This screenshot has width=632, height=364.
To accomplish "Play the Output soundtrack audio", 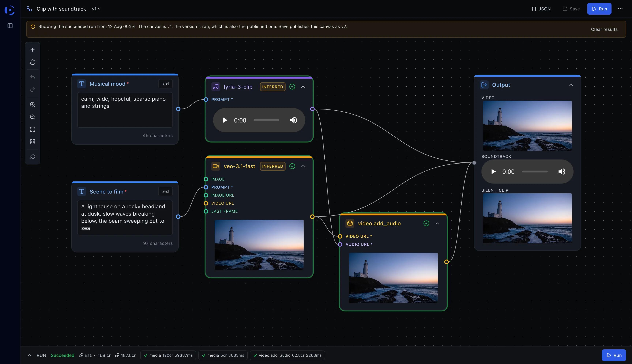I will click(493, 172).
